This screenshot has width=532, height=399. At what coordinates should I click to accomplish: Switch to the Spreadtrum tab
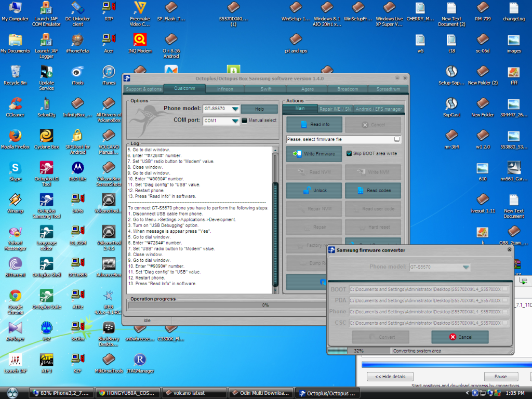point(388,89)
